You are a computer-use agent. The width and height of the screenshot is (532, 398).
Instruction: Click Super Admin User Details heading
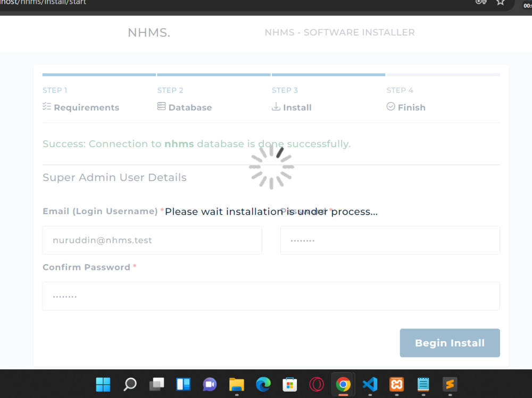click(115, 177)
